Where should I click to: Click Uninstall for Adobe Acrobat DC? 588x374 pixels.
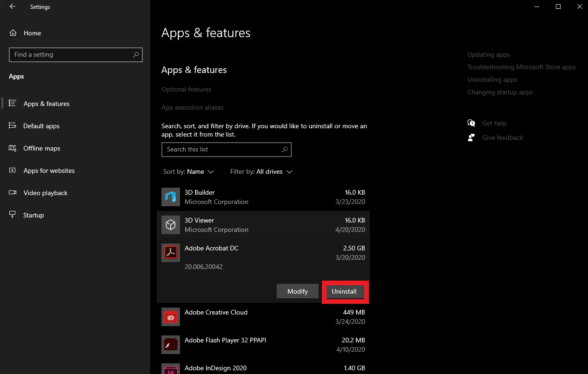click(x=344, y=291)
